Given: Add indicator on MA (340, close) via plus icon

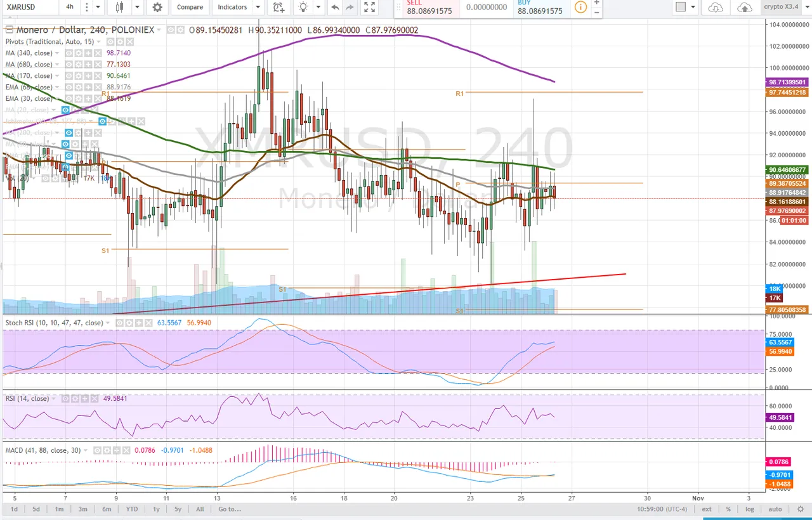Looking at the screenshot, I should [88, 53].
